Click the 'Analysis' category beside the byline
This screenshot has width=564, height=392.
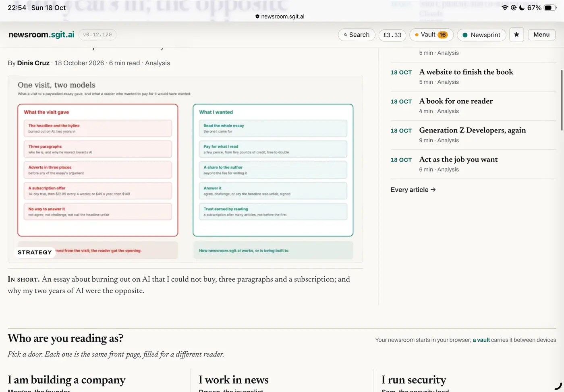158,63
